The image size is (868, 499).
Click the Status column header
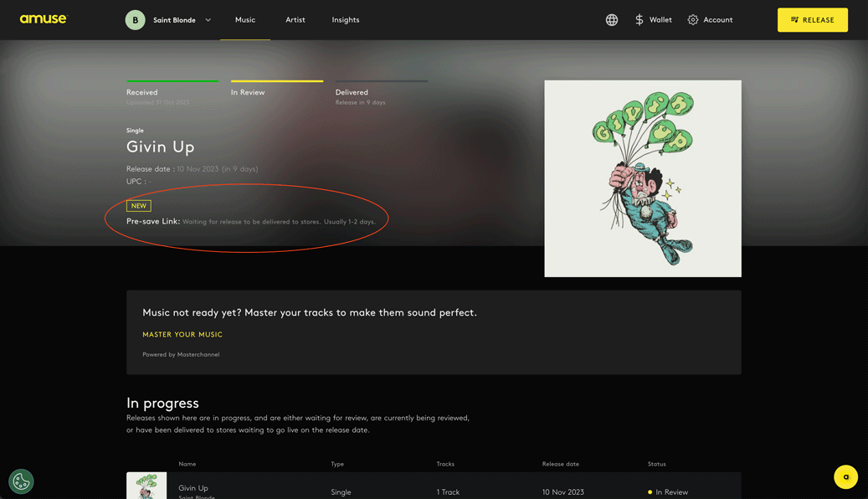pyautogui.click(x=656, y=464)
